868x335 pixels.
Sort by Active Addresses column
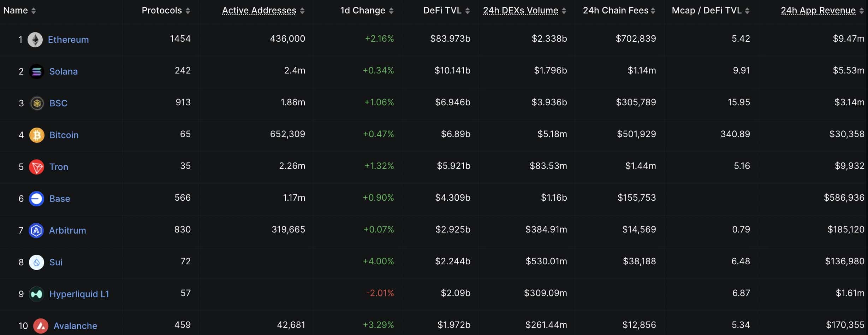[x=258, y=10]
